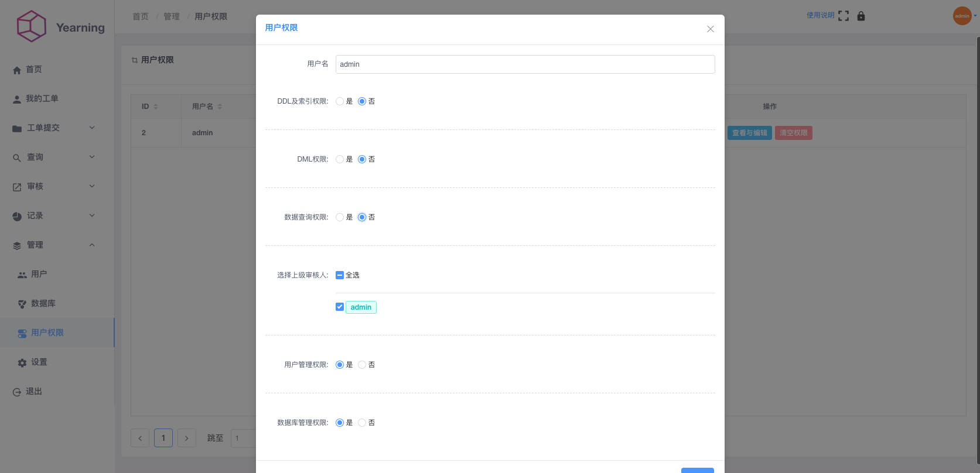
Task: Click the 工单提交 folder icon
Action: click(17, 129)
